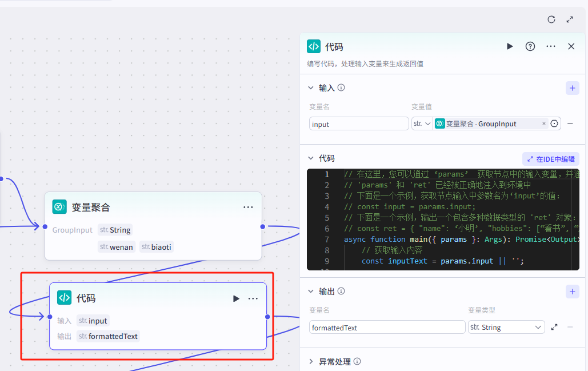
Task: Collapse the 输入 section
Action: coord(311,88)
